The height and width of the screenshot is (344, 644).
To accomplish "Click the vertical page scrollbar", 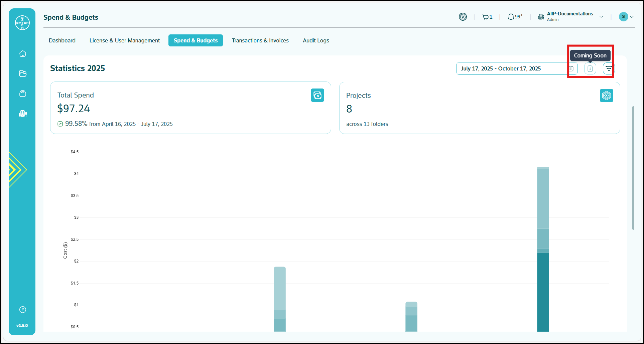I will click(x=633, y=168).
